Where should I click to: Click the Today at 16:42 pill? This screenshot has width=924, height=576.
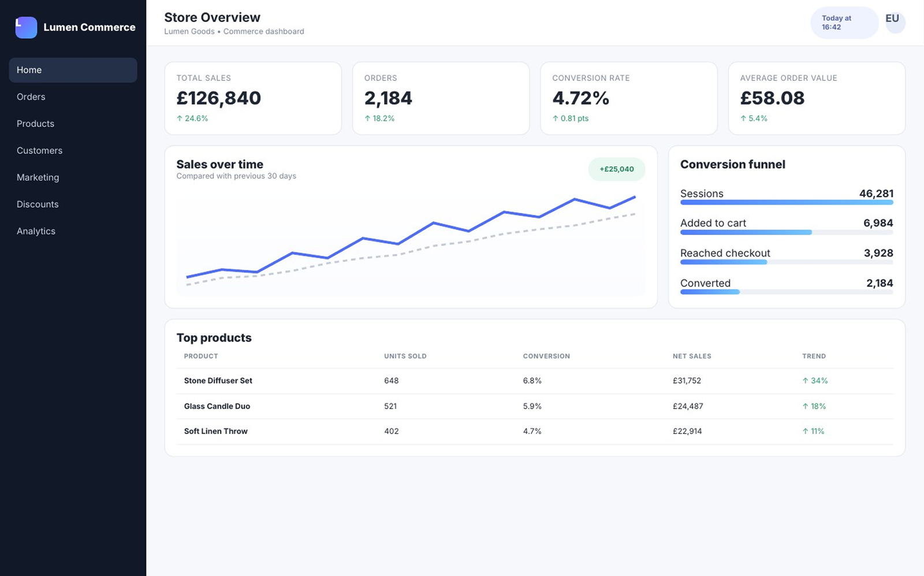(844, 23)
